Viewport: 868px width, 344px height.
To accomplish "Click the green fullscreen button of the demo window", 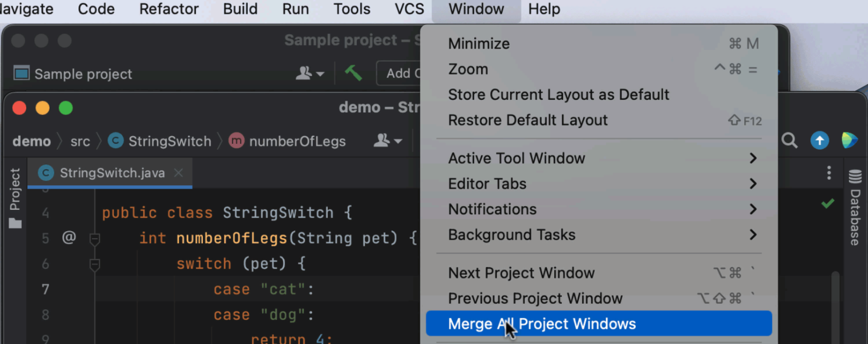I will coord(66,108).
